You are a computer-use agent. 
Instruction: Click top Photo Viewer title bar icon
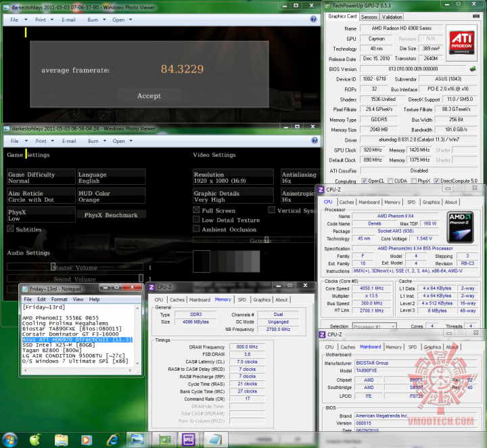pos(6,7)
